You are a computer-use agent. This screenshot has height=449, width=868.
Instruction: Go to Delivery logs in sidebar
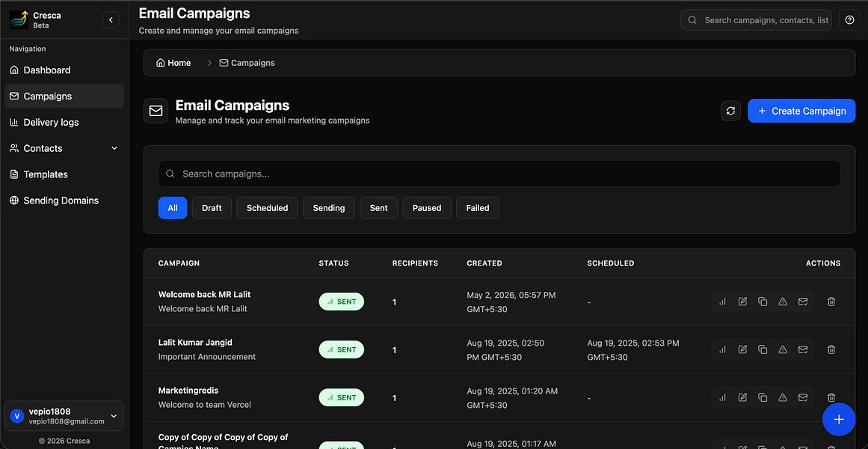(x=64, y=122)
